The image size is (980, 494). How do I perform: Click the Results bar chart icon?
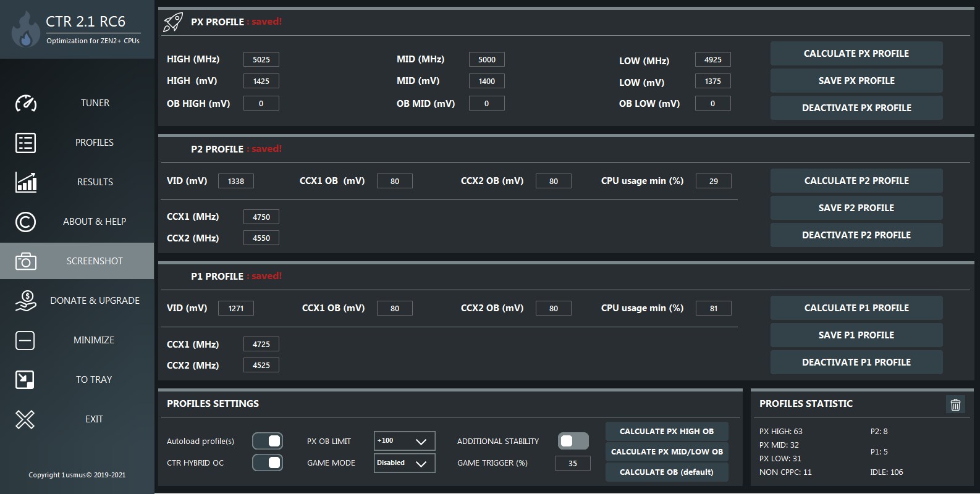click(26, 182)
